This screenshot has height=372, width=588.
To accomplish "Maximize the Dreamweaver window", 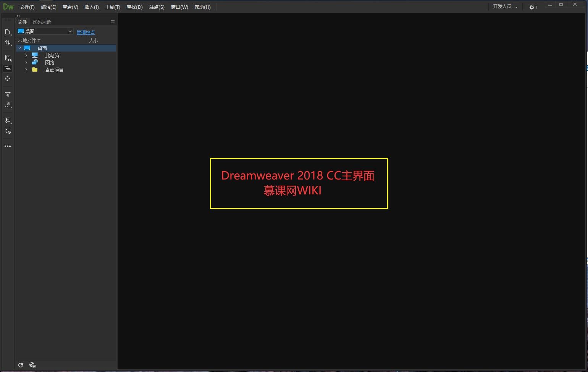I will [561, 5].
